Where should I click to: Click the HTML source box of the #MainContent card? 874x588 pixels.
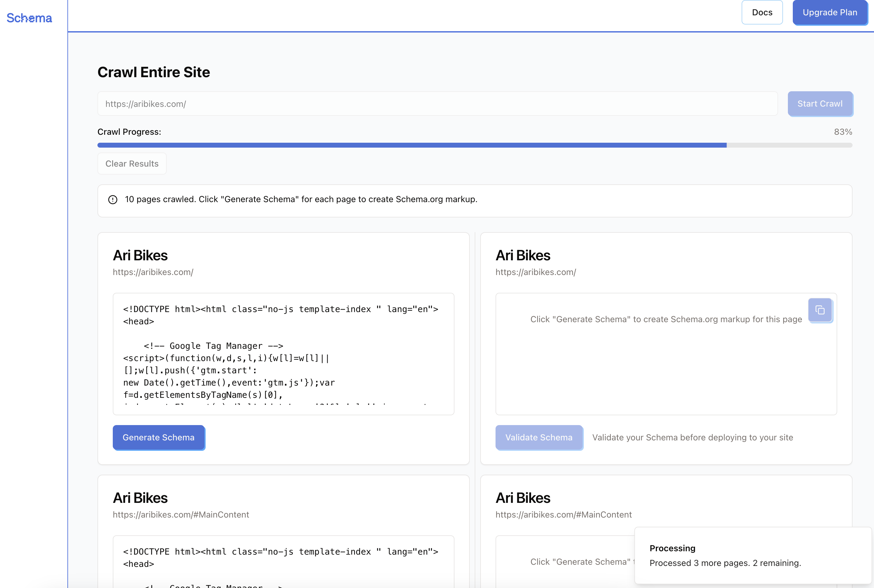coord(283,562)
